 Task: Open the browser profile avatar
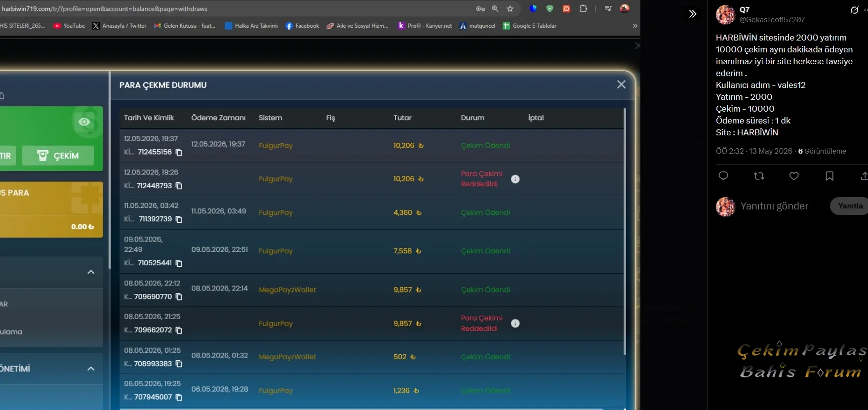click(x=625, y=8)
